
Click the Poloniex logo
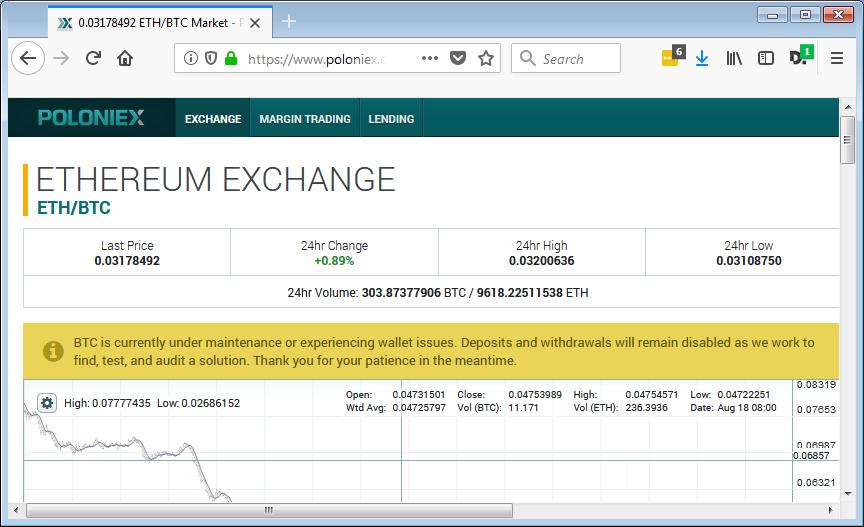[x=91, y=117]
